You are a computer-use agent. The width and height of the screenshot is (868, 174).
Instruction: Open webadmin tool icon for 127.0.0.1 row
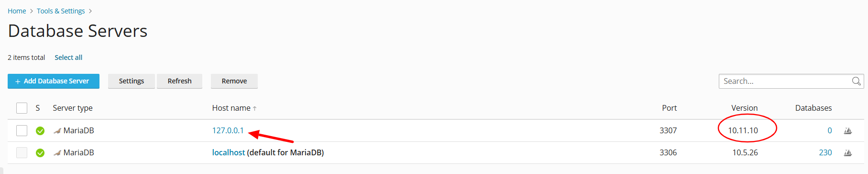coord(848,130)
